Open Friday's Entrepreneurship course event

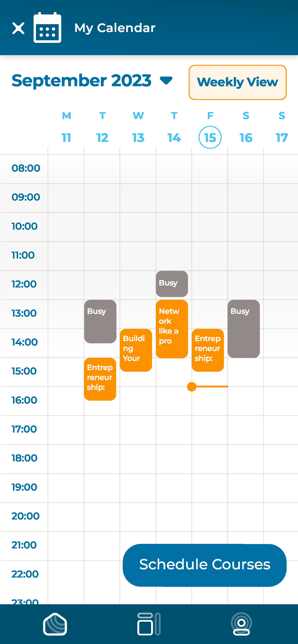coord(208,350)
